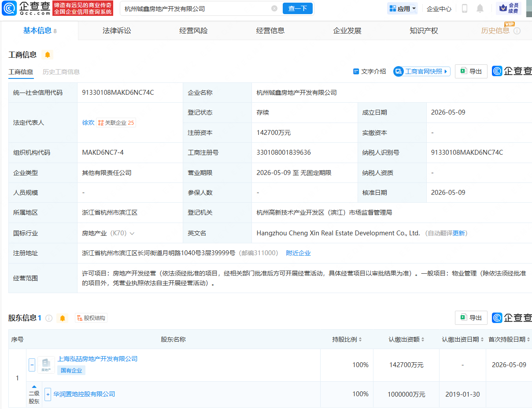Click the info icon beside 历史信息
The height and width of the screenshot is (409, 532).
[517, 31]
